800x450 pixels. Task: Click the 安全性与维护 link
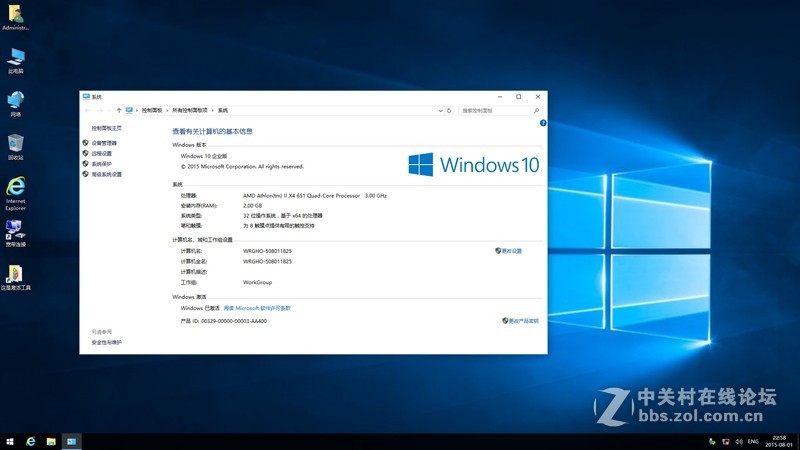coord(107,342)
